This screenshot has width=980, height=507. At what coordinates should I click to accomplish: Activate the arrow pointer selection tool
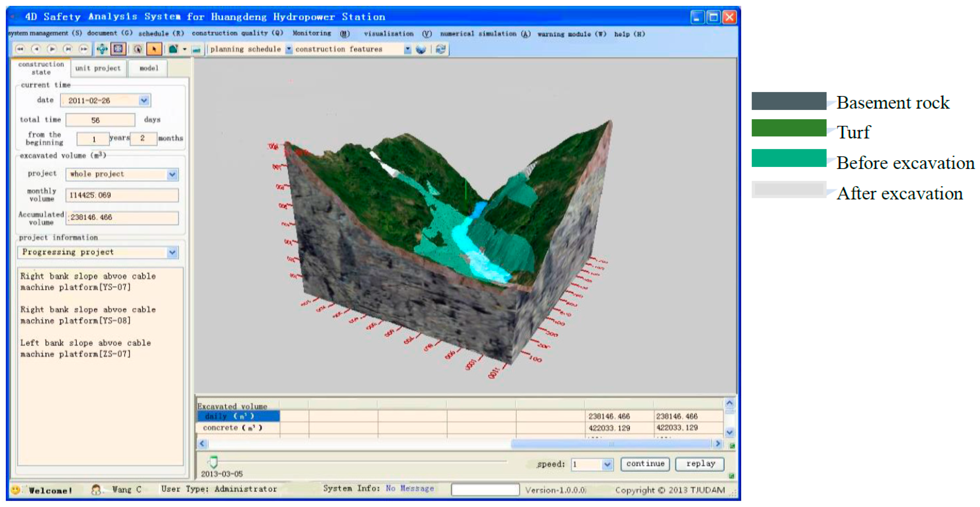pos(154,49)
